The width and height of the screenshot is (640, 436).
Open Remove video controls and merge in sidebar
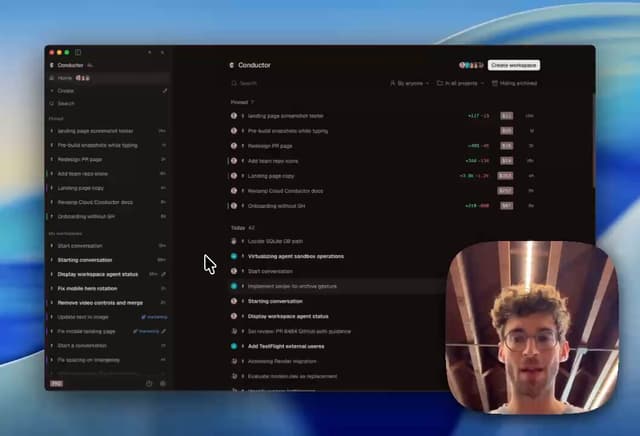[x=108, y=303]
